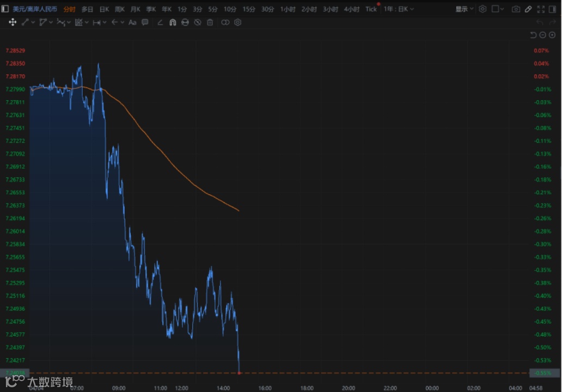562x392 pixels.
Task: Toggle magnet snap mode
Action: coord(173,22)
